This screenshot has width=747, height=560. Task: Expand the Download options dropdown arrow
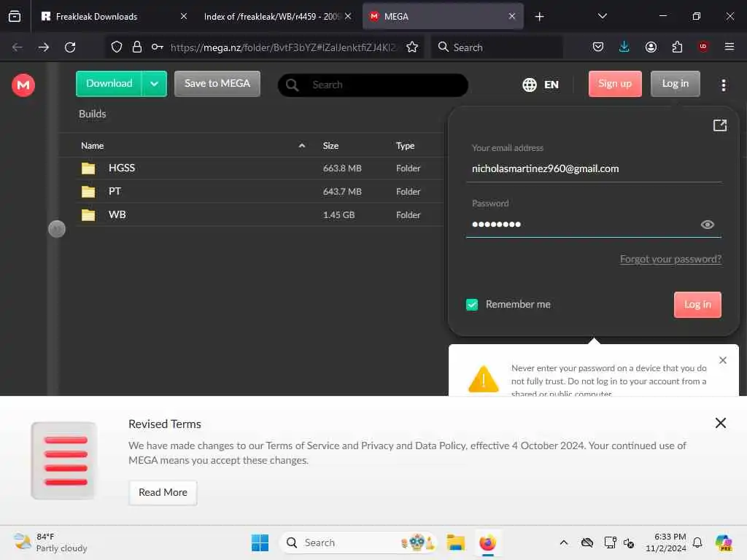154,84
